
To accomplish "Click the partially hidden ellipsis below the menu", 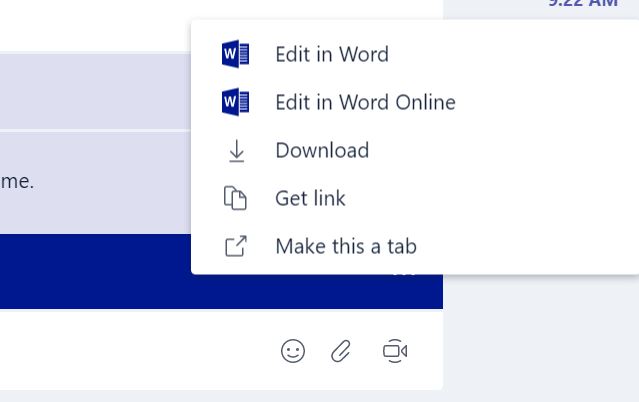I will pos(404,275).
